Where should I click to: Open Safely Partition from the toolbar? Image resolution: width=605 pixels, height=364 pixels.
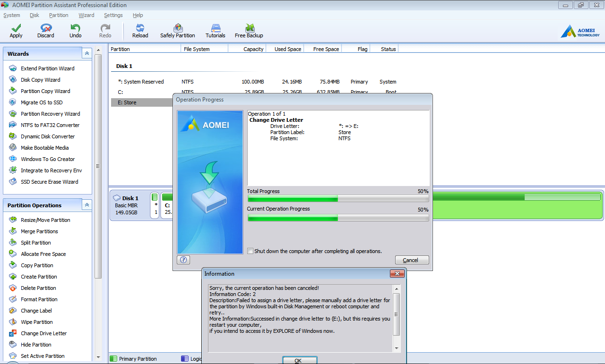point(178,31)
